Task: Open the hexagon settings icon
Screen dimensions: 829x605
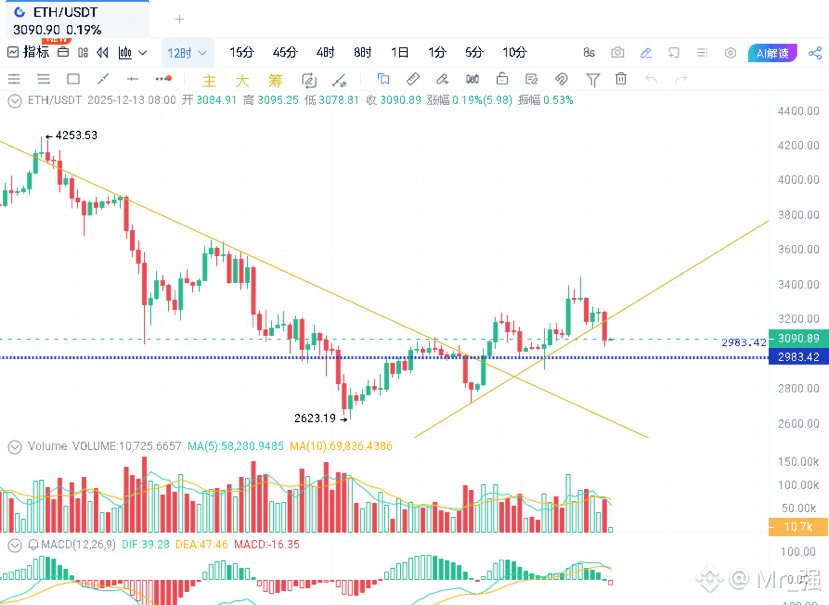Action: [x=730, y=53]
